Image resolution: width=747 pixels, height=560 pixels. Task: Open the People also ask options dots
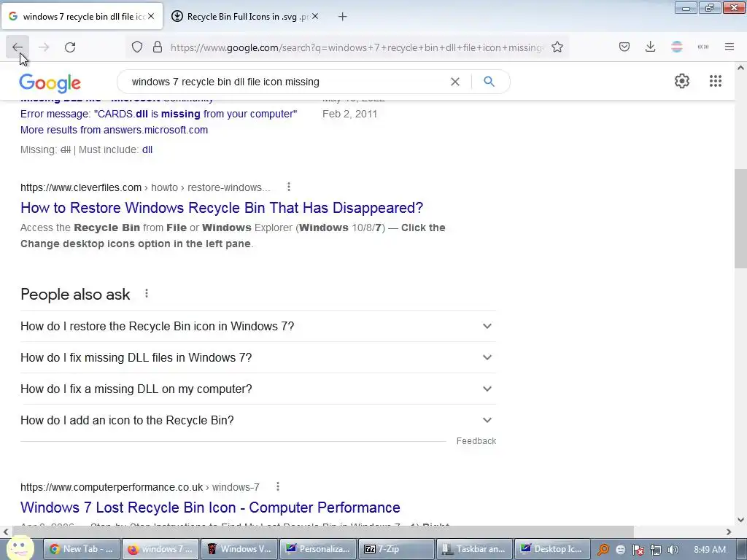click(147, 294)
